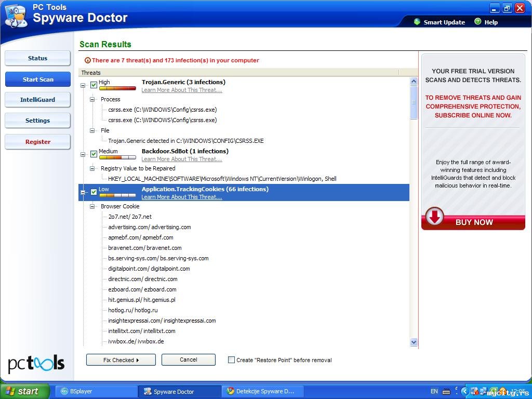Open Learn More link under Backdoor.SdBot
The width and height of the screenshot is (532, 399).
[x=182, y=159]
